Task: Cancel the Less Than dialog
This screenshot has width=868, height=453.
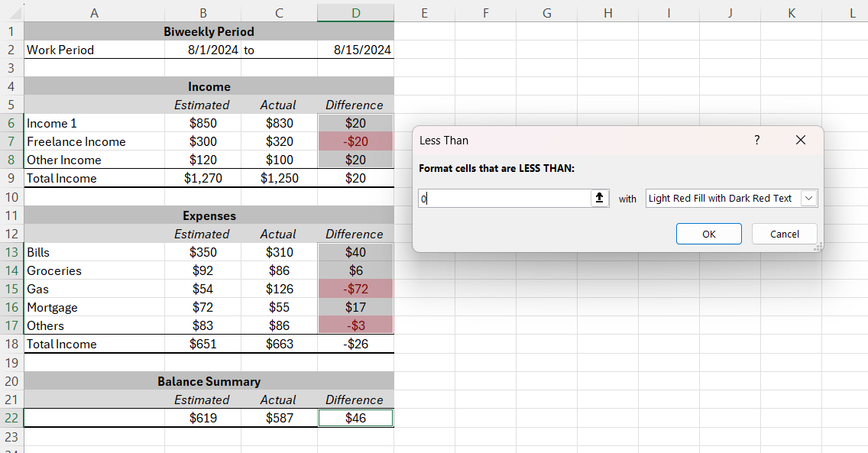Action: pos(785,234)
